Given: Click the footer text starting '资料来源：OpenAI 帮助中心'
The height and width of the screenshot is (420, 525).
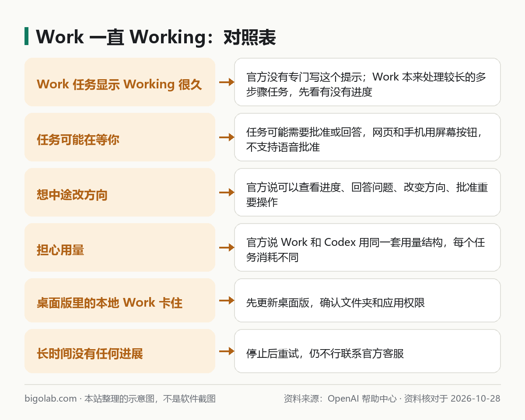Looking at the screenshot, I should [392, 399].
